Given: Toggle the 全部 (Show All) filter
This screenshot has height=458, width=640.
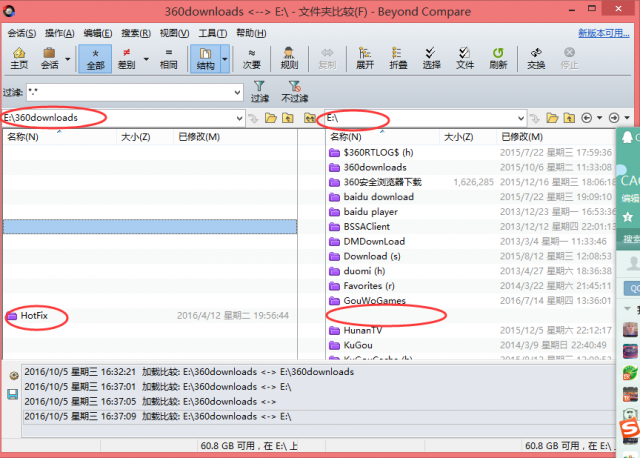Looking at the screenshot, I should click(95, 59).
